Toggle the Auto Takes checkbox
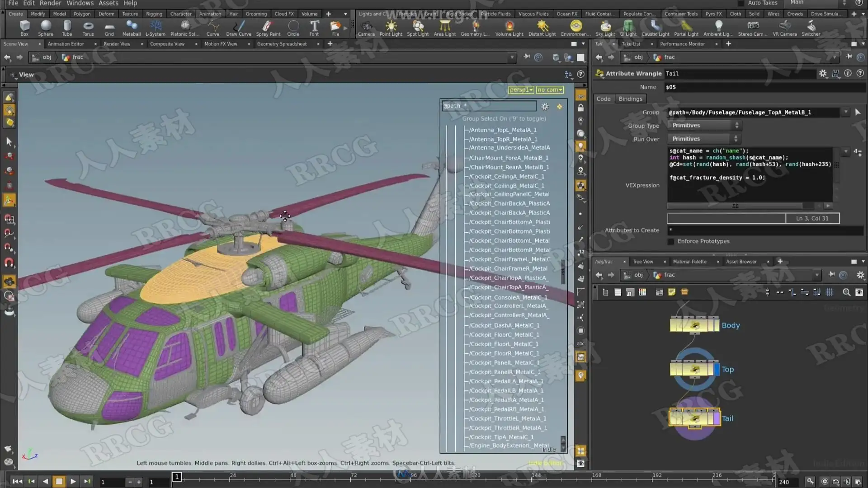 pos(741,3)
